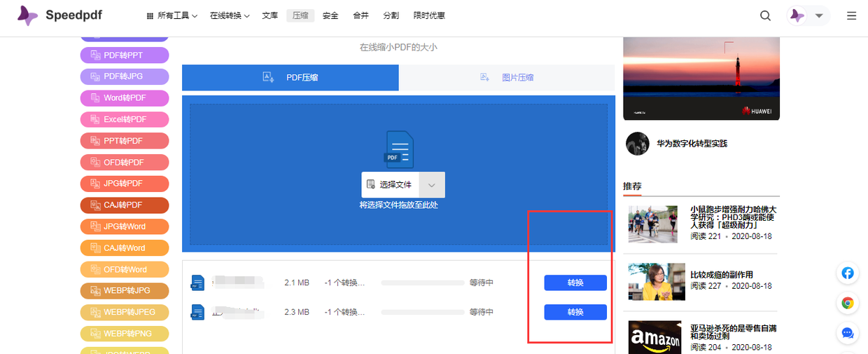This screenshot has width=868, height=354.
Task: Click the Huawei author avatar
Action: coord(637,143)
